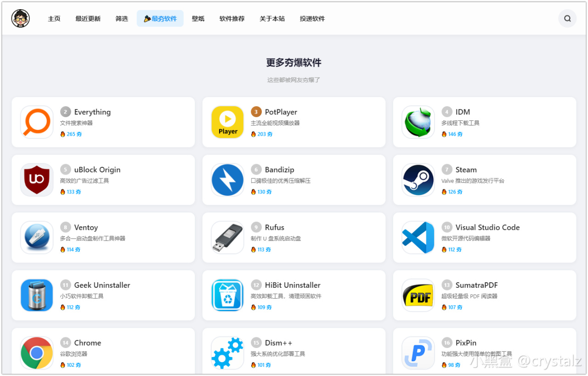Screen dimensions: 588x376
Task: Click the Rufus flash drive icon
Action: 227,238
